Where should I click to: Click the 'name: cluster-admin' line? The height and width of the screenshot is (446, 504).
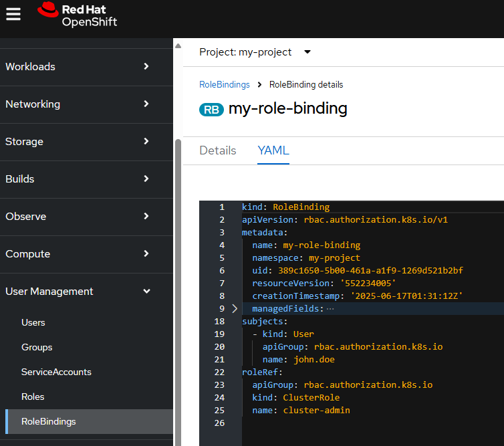tap(301, 411)
